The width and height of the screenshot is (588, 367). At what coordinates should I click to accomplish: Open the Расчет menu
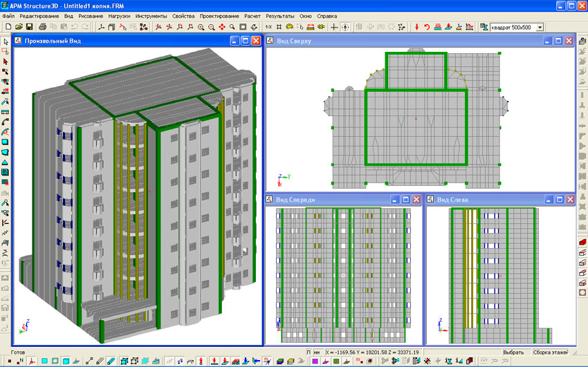(251, 15)
